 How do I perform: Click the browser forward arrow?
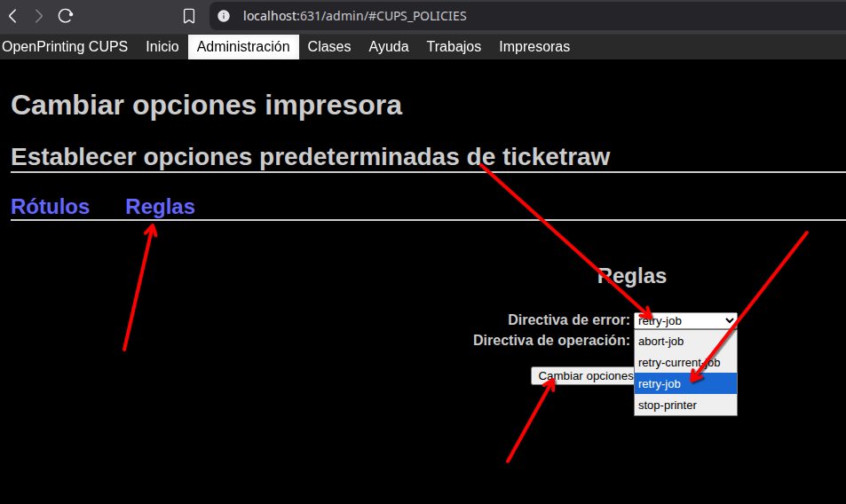pos(38,16)
